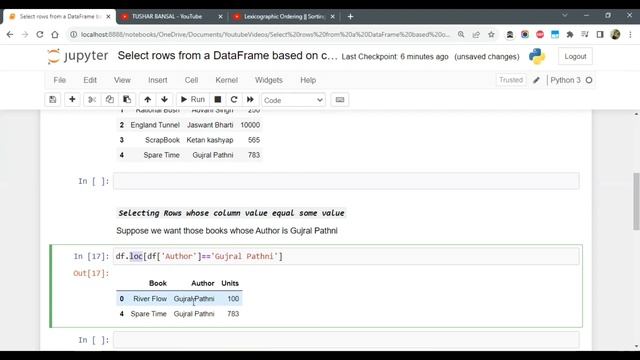Open the Help menu

(308, 80)
